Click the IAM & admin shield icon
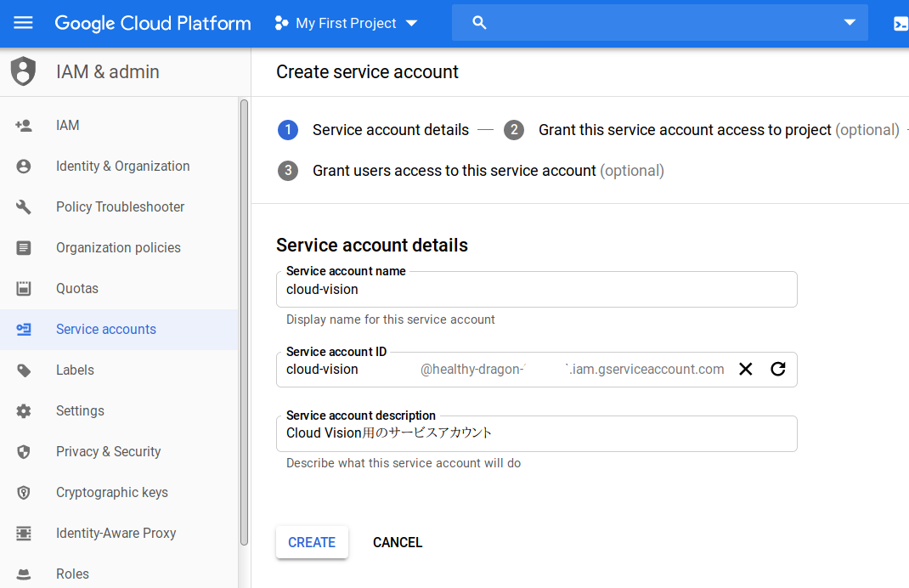This screenshot has height=588, width=909. 24,71
